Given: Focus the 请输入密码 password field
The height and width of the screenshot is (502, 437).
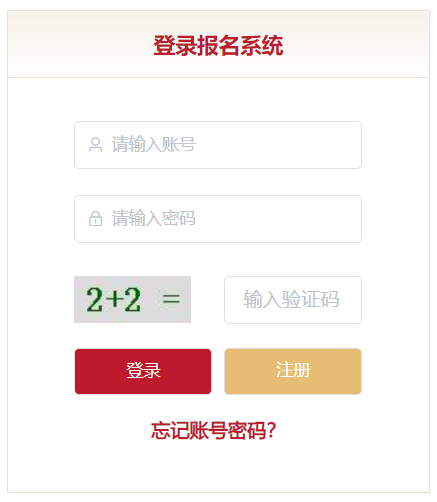Looking at the screenshot, I should pos(218,219).
